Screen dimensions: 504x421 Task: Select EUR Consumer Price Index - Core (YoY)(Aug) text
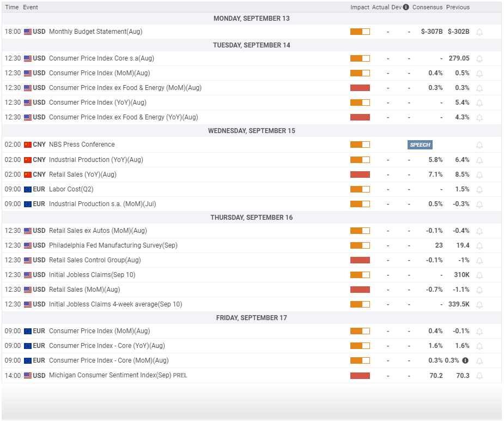click(107, 345)
